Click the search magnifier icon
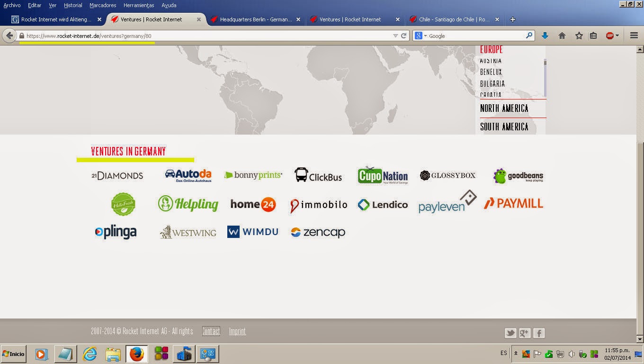The height and width of the screenshot is (364, 644). [x=529, y=36]
